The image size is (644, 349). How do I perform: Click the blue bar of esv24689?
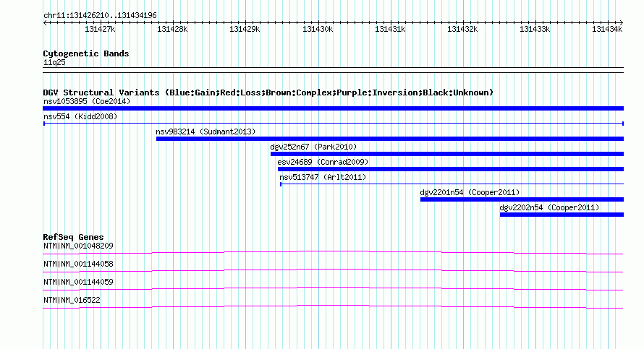(451, 169)
